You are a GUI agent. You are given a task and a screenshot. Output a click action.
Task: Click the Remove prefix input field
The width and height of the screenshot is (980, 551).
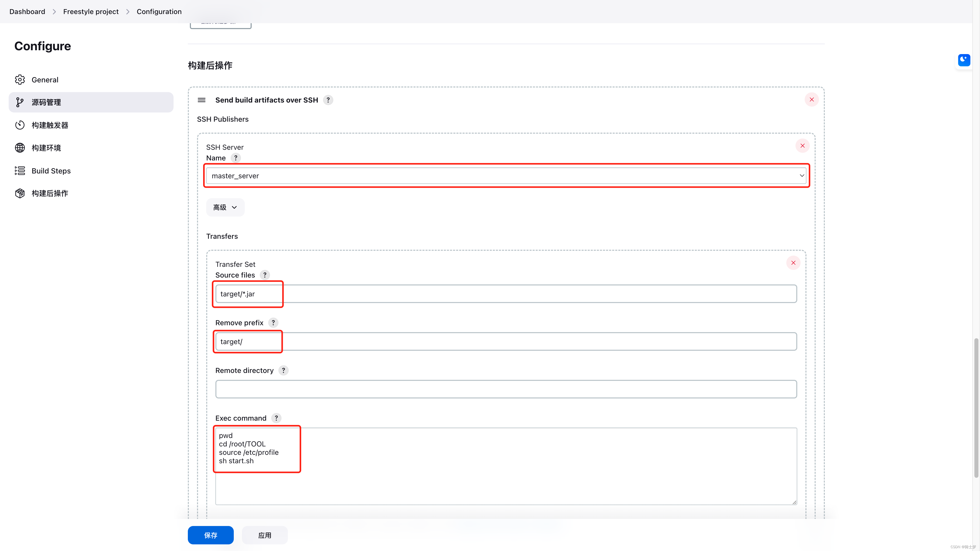pos(506,342)
